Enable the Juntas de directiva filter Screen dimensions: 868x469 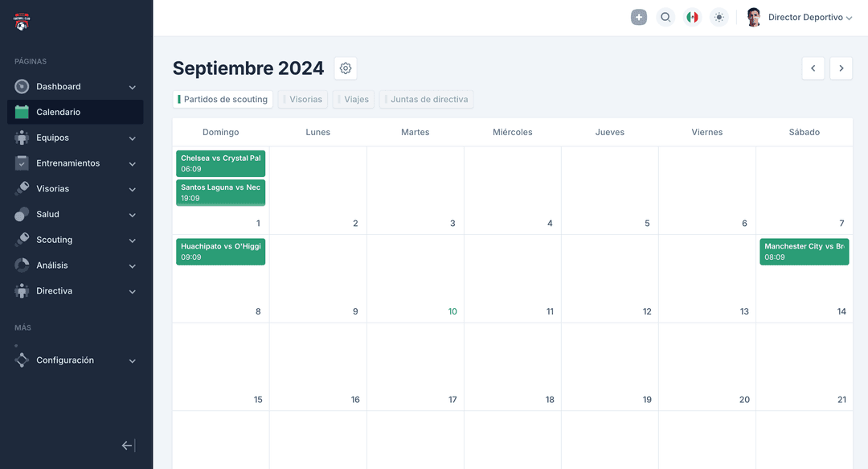click(426, 99)
